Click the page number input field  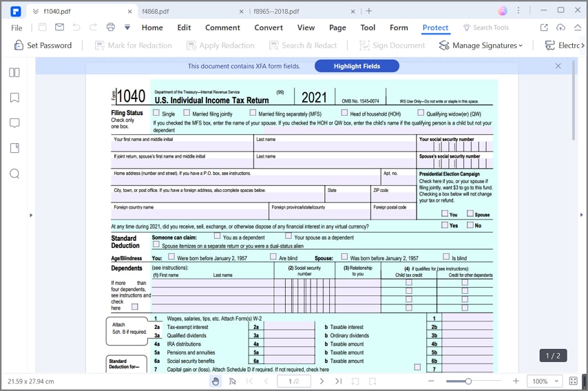click(x=294, y=381)
